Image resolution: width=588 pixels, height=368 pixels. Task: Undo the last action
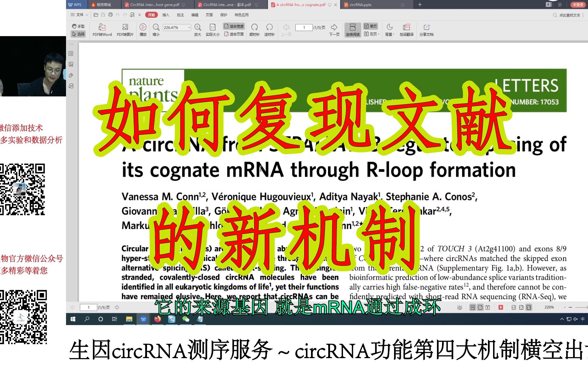click(x=118, y=15)
